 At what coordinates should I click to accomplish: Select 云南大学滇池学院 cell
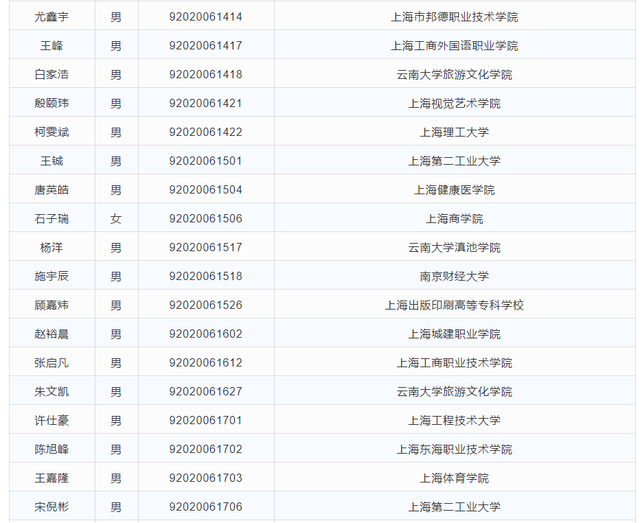point(454,247)
